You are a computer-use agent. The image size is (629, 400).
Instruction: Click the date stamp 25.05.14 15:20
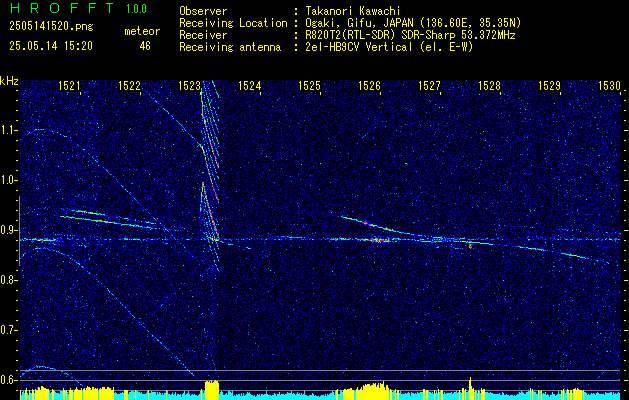(51, 46)
